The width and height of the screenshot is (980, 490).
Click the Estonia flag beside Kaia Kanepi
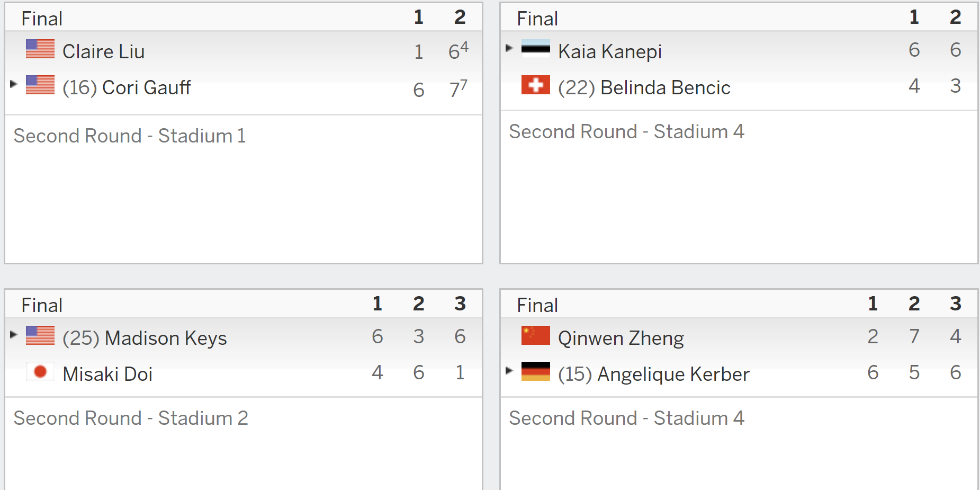[536, 49]
